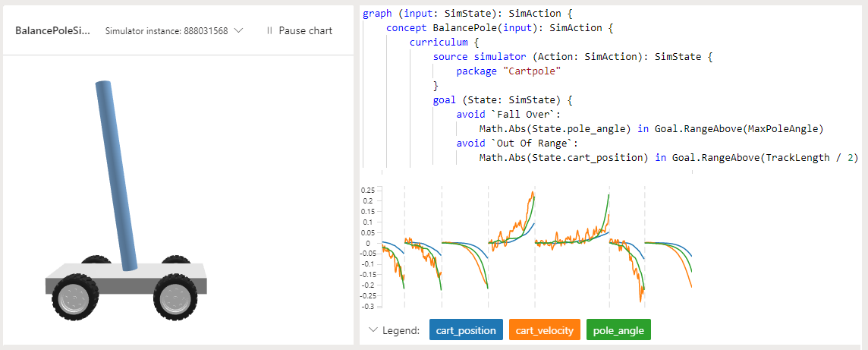This screenshot has width=868, height=350.
Task: Collapse the Legend chevron
Action: tap(373, 330)
